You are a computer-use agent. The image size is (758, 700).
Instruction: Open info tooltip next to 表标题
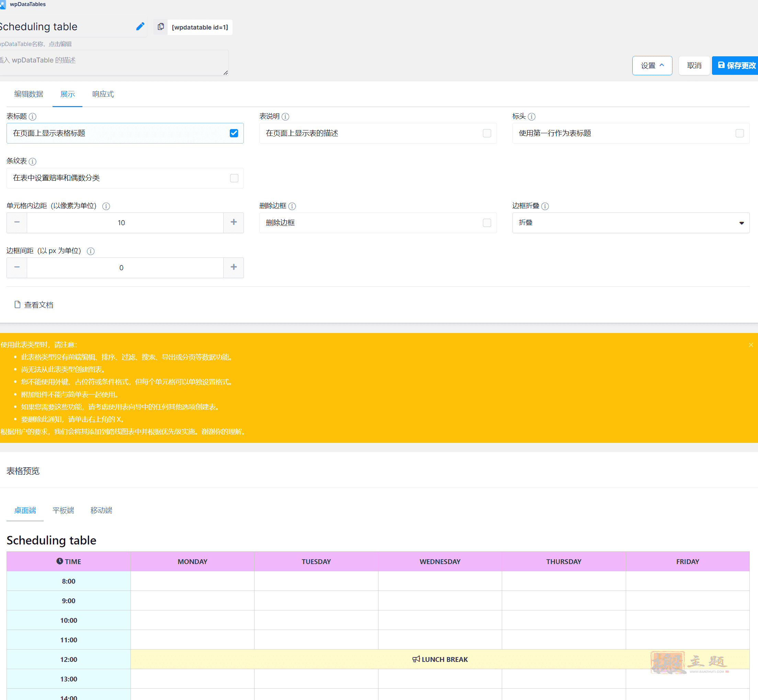pos(33,117)
